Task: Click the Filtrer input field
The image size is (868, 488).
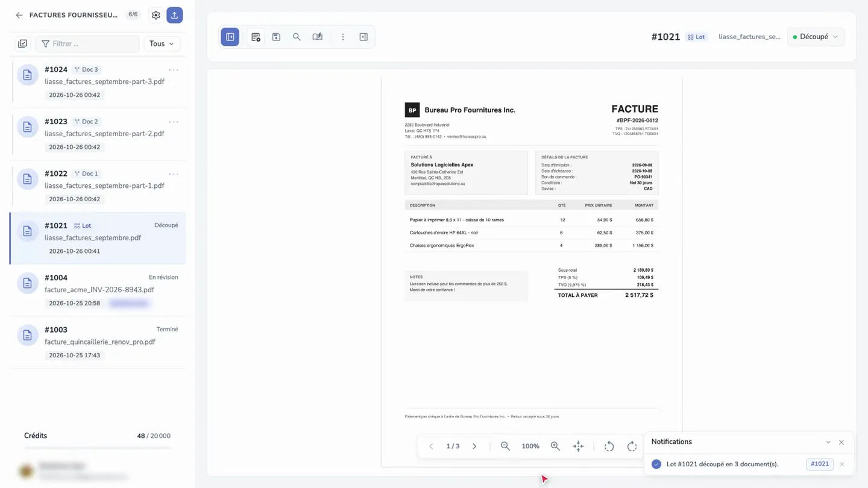Action: (x=88, y=43)
